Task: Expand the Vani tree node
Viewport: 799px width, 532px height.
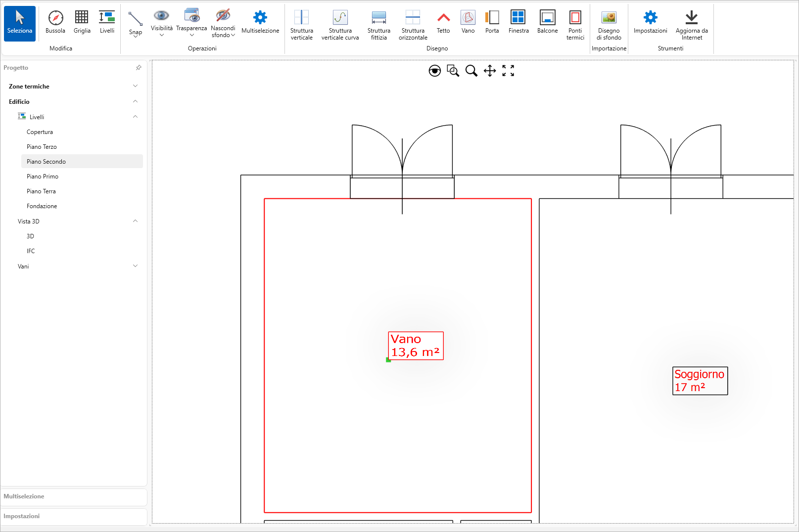Action: click(x=135, y=266)
